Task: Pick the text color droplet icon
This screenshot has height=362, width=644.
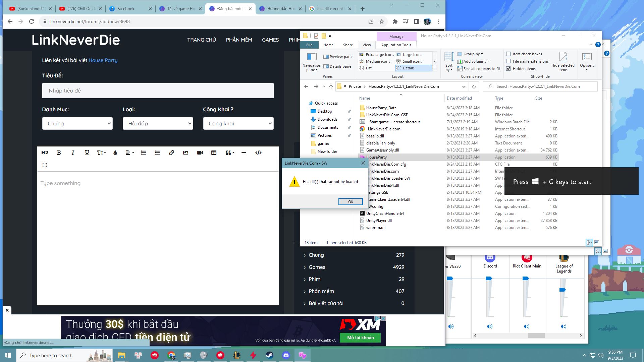Action: [x=115, y=153]
